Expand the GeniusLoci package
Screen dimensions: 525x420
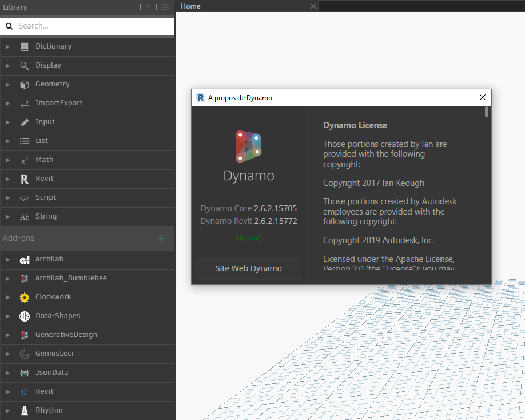coord(8,354)
